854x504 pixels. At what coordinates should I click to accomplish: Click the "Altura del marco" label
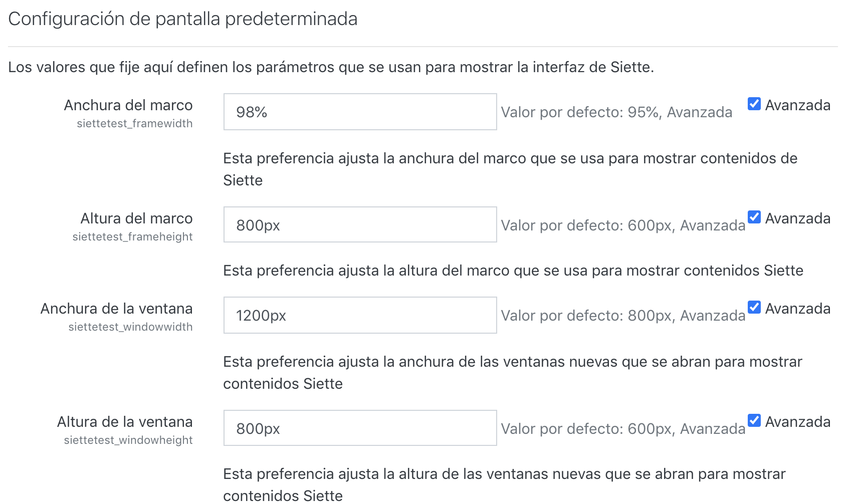136,218
